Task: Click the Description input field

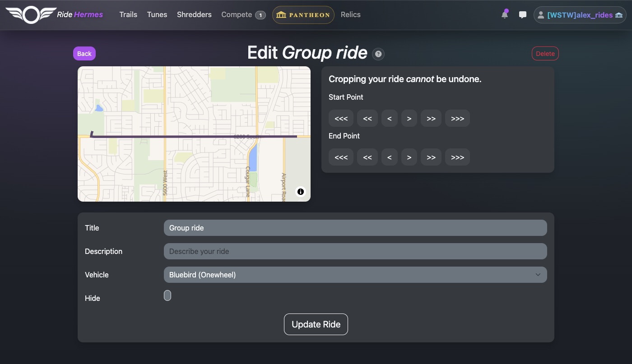Action: 355,251
